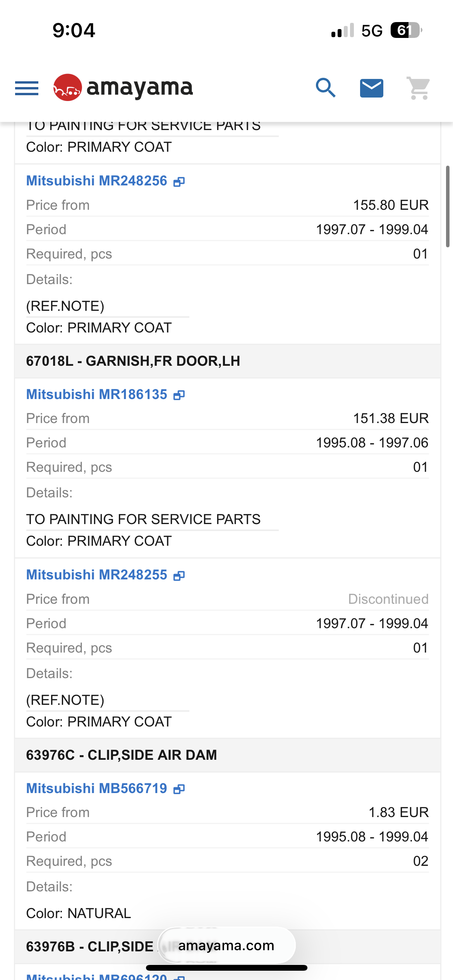Open the shopping cart
The width and height of the screenshot is (453, 980).
click(x=419, y=88)
